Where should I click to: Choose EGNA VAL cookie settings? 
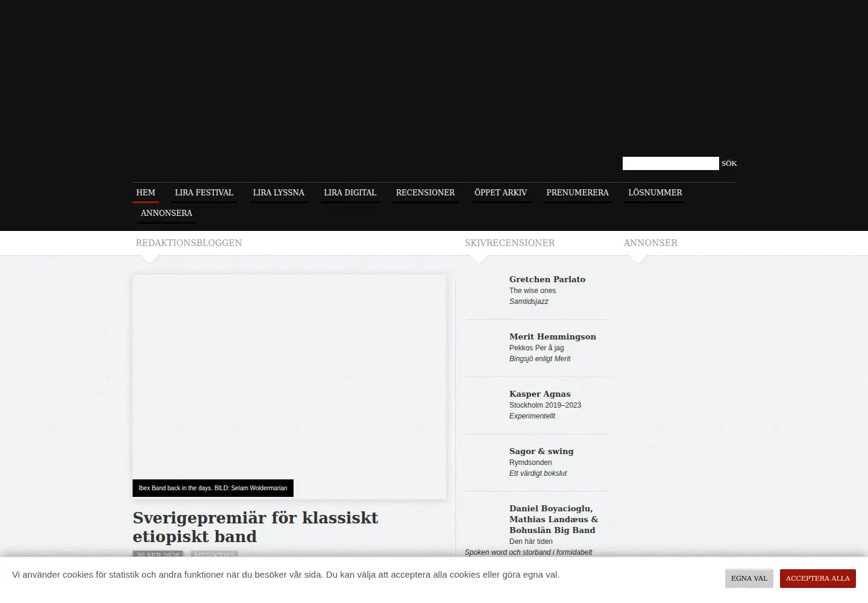click(749, 578)
